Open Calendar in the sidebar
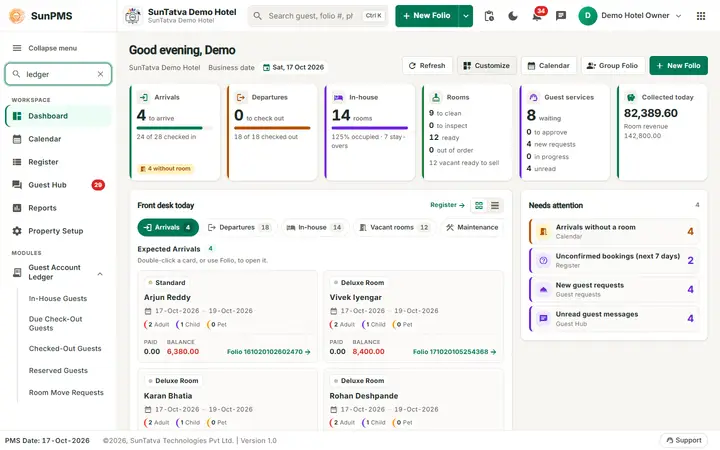 click(x=58, y=139)
